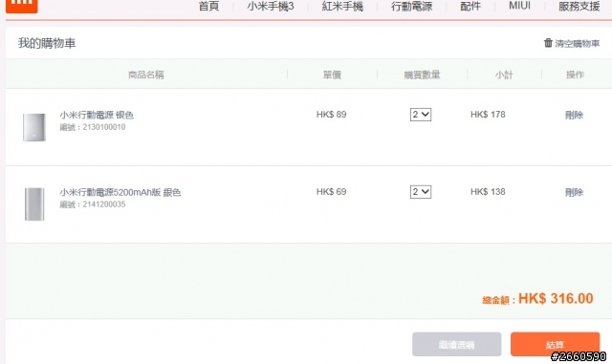This screenshot has width=612, height=364.
Task: Click the grey 繼續選購 button
Action: pyautogui.click(x=457, y=344)
